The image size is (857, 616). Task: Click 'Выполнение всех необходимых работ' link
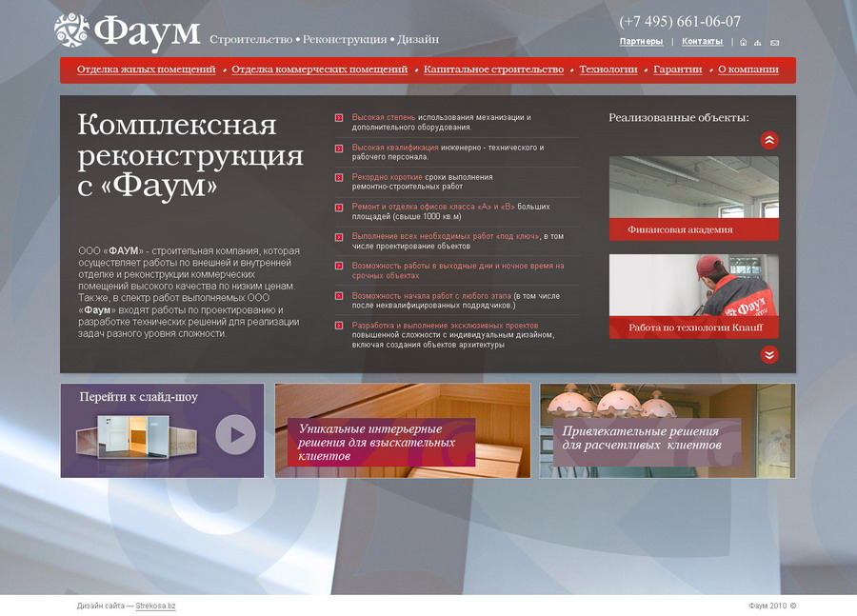(x=446, y=236)
